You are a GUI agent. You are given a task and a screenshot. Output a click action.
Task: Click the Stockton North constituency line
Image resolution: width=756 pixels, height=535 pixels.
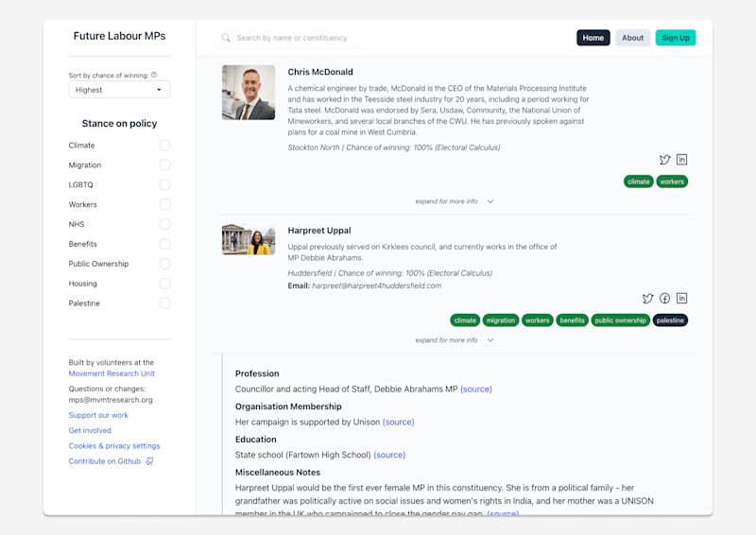(394, 147)
